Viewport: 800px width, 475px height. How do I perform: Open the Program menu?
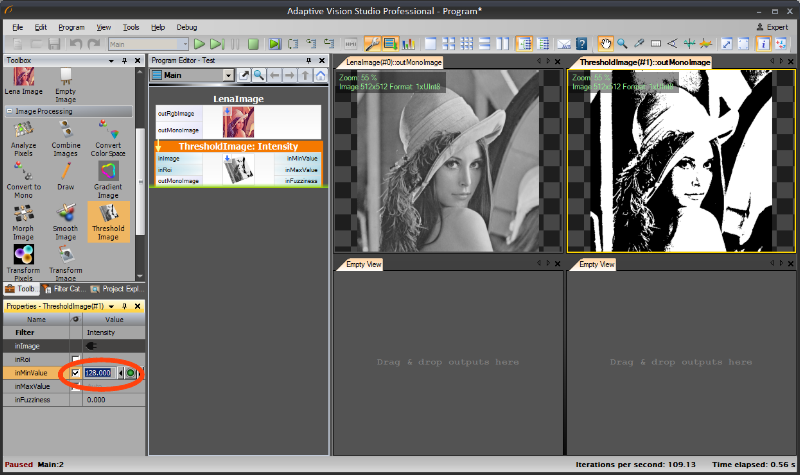(x=71, y=27)
